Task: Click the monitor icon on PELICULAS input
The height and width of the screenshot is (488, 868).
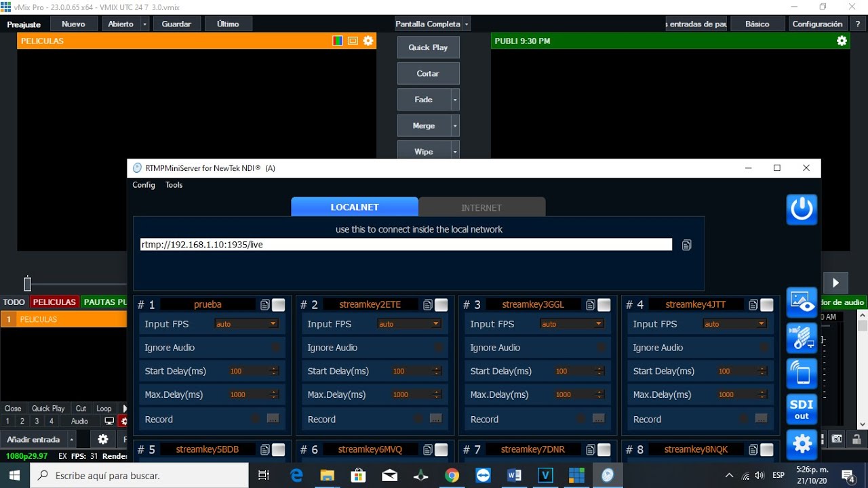Action: pos(109,421)
